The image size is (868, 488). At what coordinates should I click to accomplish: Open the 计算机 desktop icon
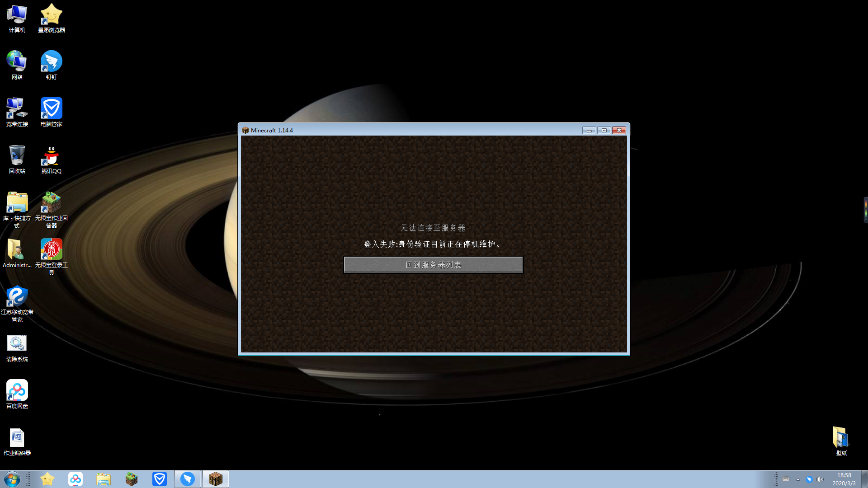tap(17, 15)
